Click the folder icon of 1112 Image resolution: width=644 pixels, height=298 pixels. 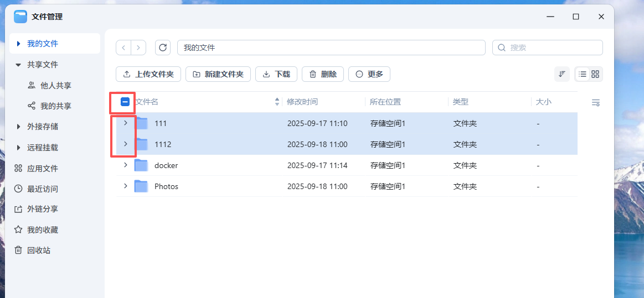(141, 144)
